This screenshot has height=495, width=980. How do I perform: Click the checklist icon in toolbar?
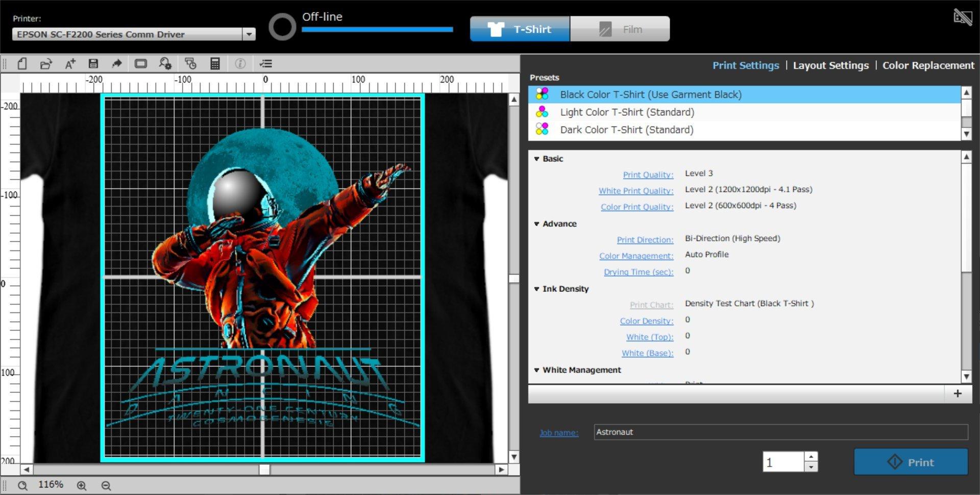[266, 64]
